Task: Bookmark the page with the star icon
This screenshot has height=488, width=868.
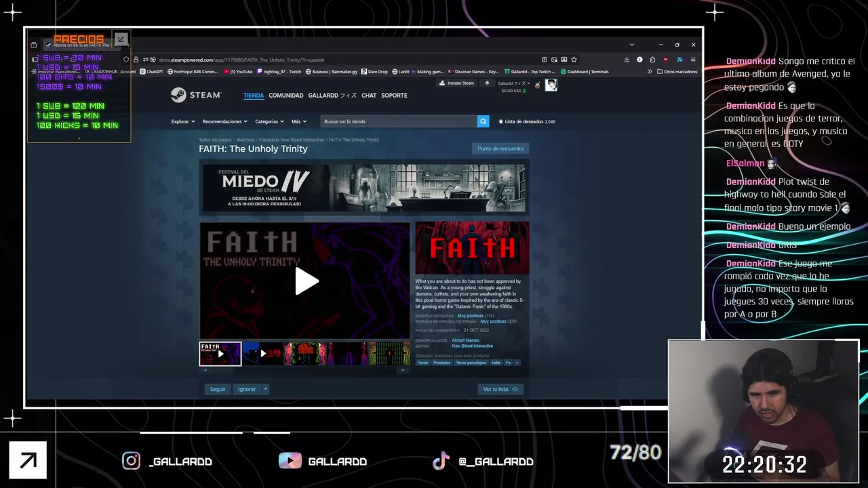Action: pyautogui.click(x=574, y=60)
